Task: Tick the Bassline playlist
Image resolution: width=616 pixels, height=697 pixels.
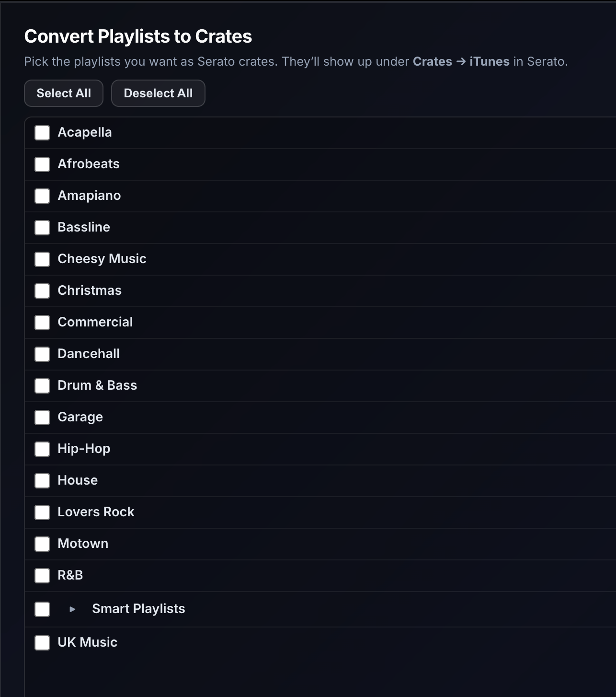Action: coord(42,228)
